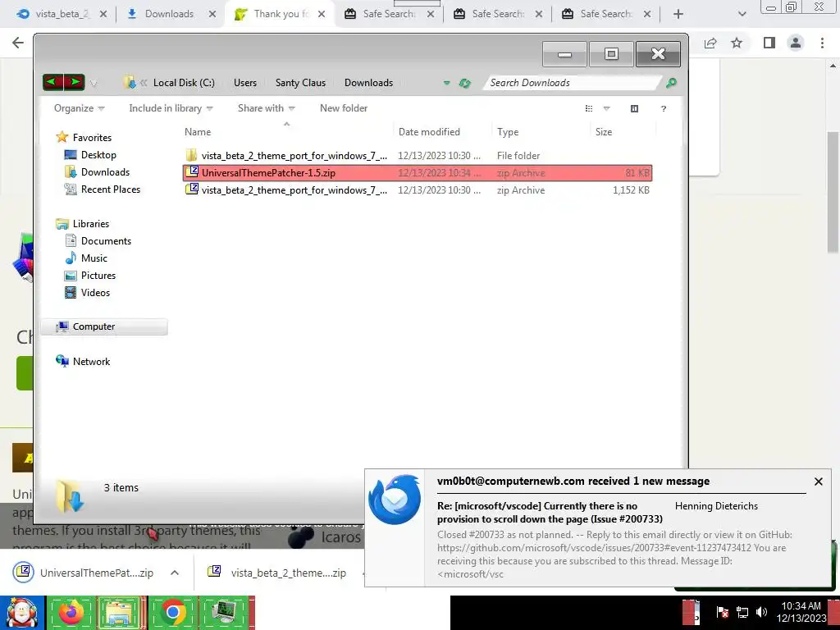Close the Thank you browser tab
This screenshot has width=840, height=630.
[x=322, y=14]
